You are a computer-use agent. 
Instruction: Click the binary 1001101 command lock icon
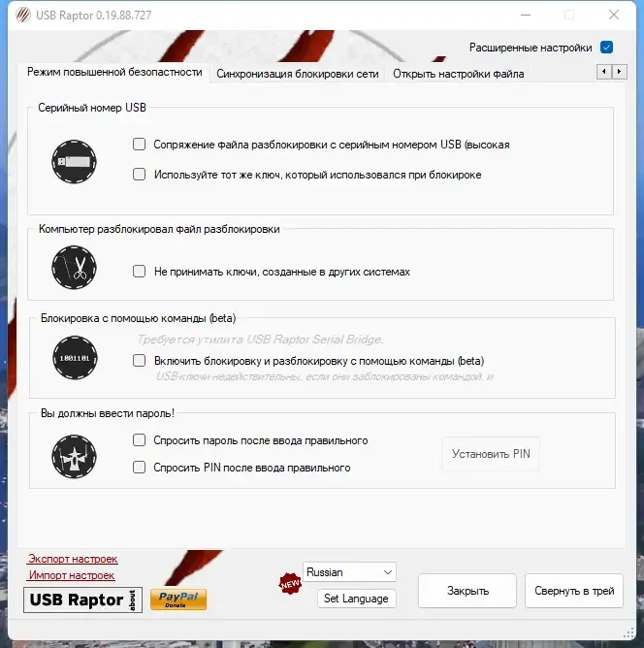pyautogui.click(x=75, y=358)
